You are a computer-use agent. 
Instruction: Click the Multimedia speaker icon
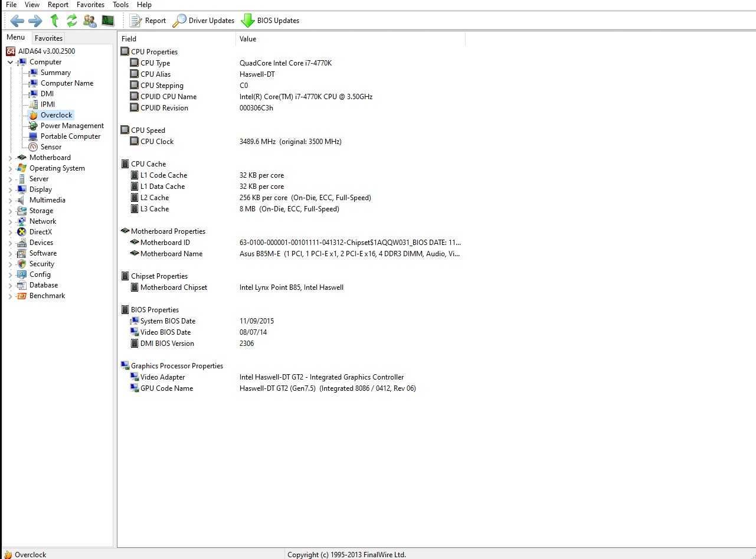[22, 200]
